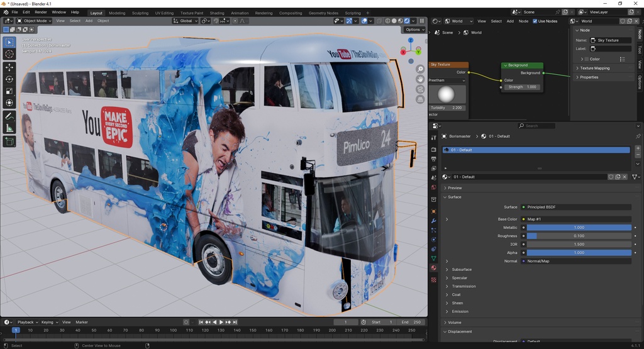Click the zoom magnifier viewport gizmo

point(420,69)
